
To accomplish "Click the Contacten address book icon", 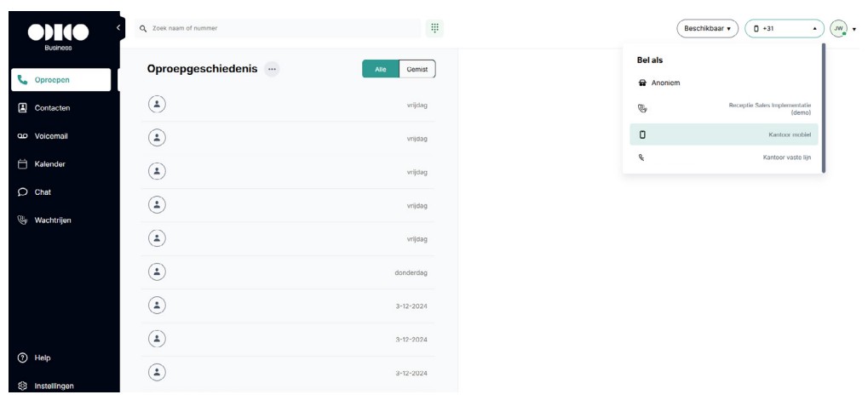I will tap(23, 108).
